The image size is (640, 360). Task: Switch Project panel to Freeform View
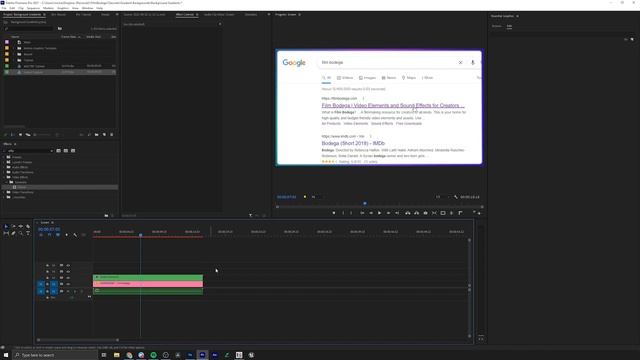(x=28, y=135)
